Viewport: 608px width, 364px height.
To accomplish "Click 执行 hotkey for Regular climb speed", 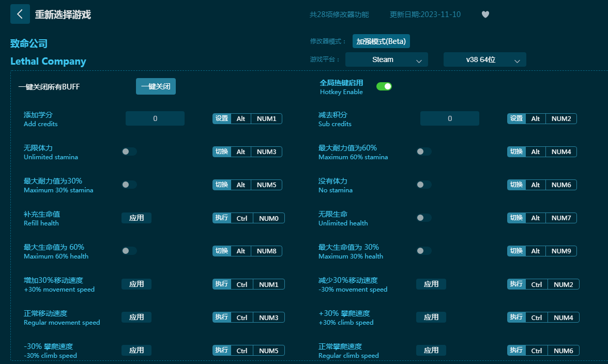I will [x=516, y=351].
